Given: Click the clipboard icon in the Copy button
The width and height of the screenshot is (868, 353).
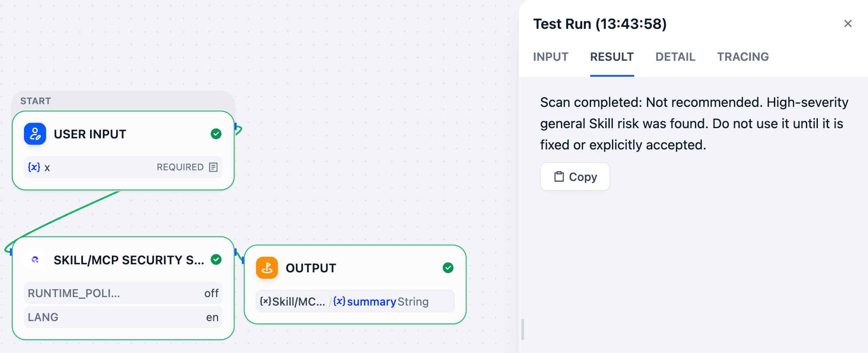Looking at the screenshot, I should (x=559, y=176).
